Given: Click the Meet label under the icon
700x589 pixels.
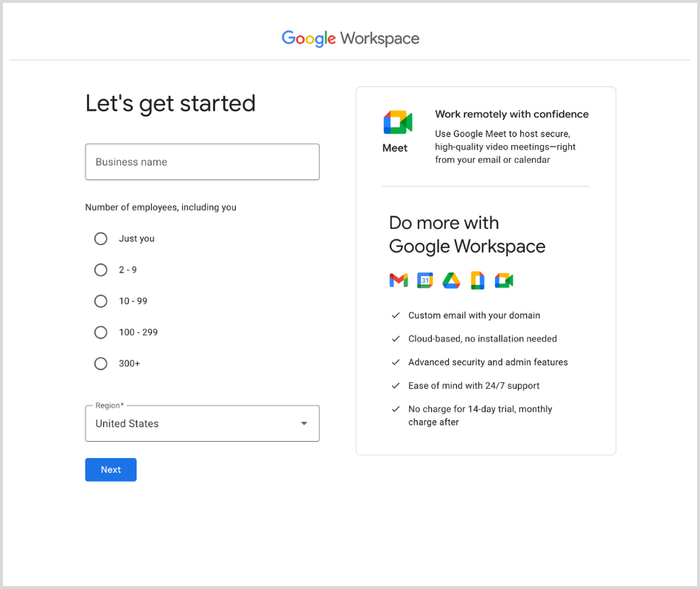Looking at the screenshot, I should [x=395, y=148].
